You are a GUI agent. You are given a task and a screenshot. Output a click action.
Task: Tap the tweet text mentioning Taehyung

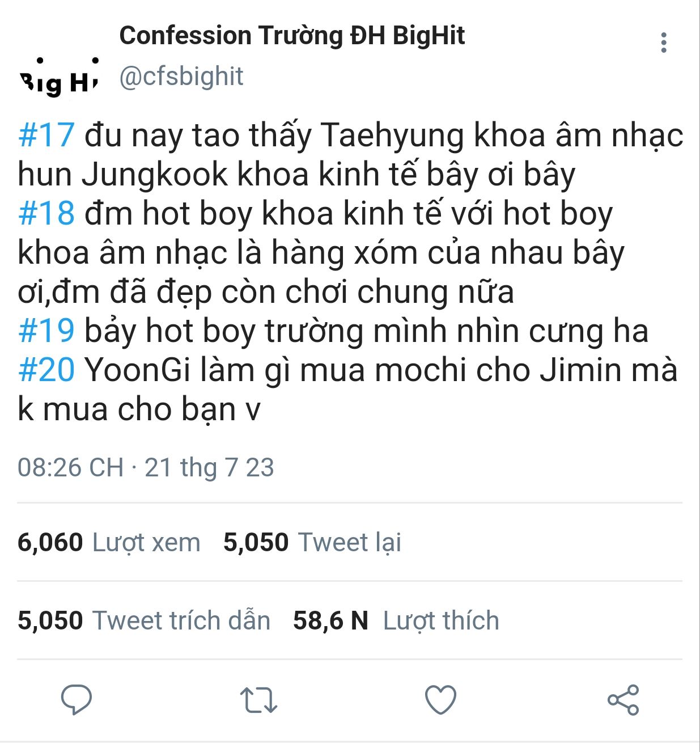[x=350, y=155]
